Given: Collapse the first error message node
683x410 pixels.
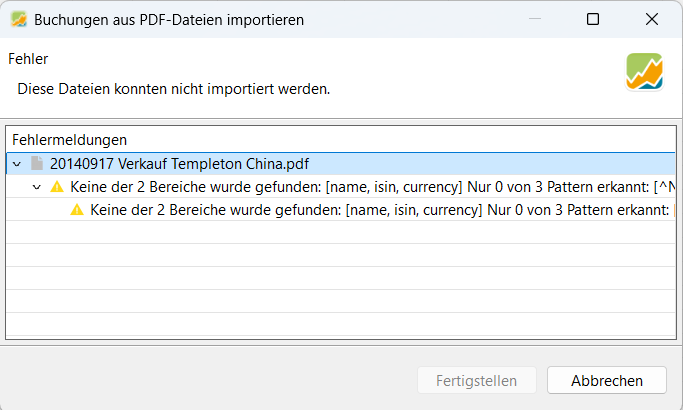Looking at the screenshot, I should [x=37, y=187].
